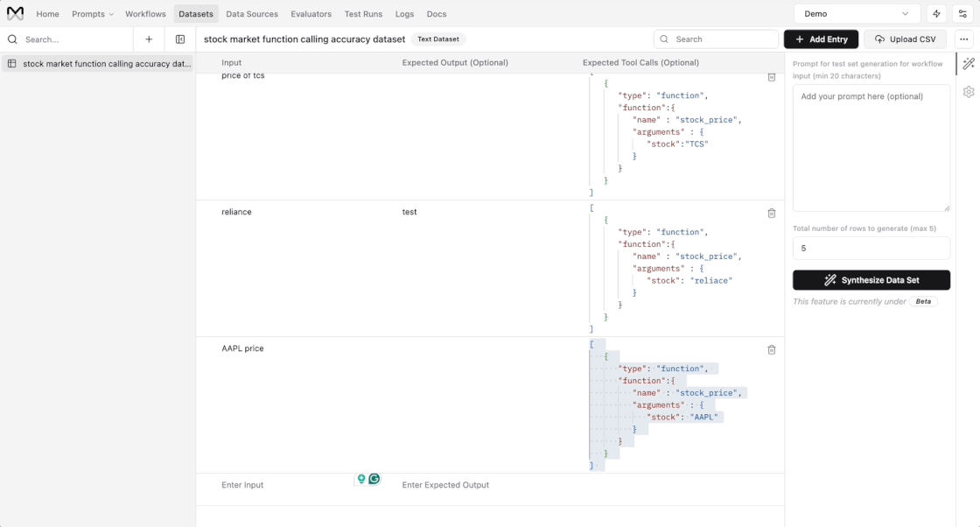Viewport: 980px width, 527px height.
Task: Click the "stock": "reliace" JSON line
Action: coord(689,281)
